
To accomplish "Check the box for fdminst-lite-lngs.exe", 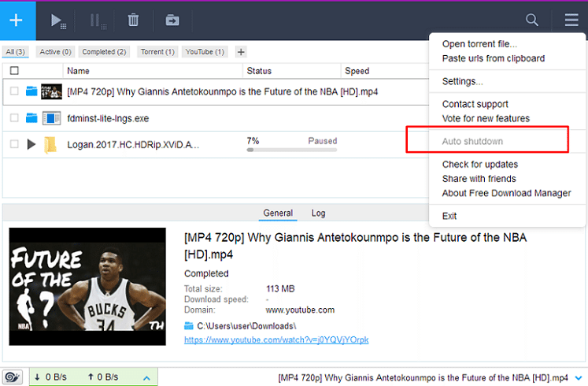I will point(14,118).
